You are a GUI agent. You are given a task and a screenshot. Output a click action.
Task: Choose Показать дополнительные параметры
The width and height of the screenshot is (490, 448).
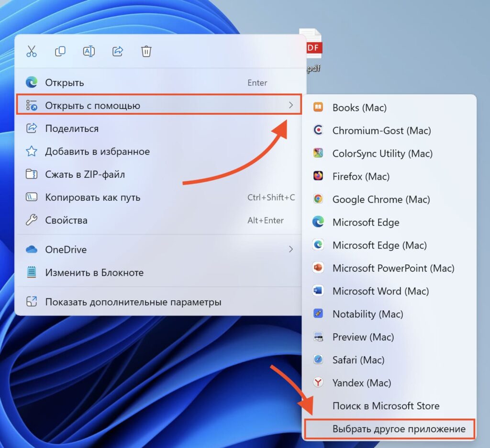tap(158, 302)
